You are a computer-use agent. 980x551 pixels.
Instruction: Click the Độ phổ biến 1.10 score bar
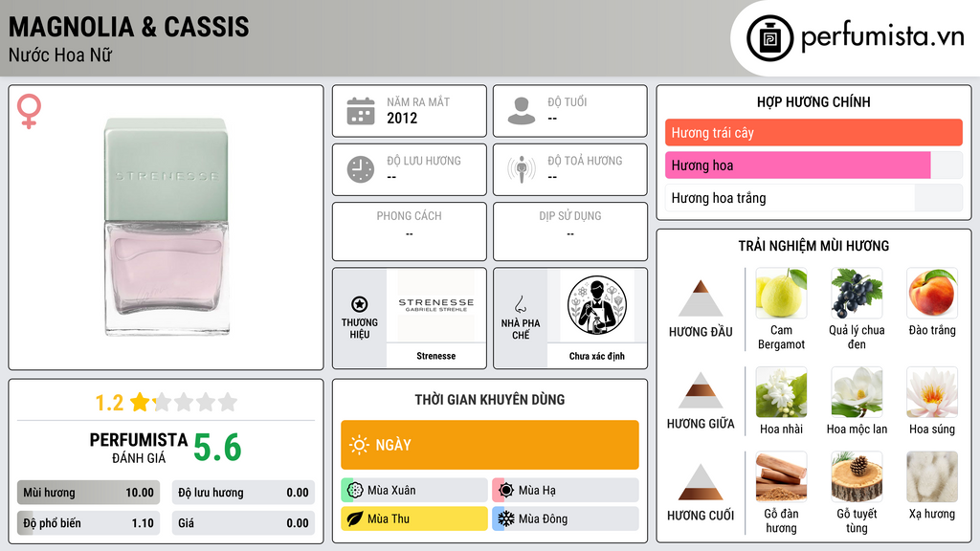[x=88, y=523]
